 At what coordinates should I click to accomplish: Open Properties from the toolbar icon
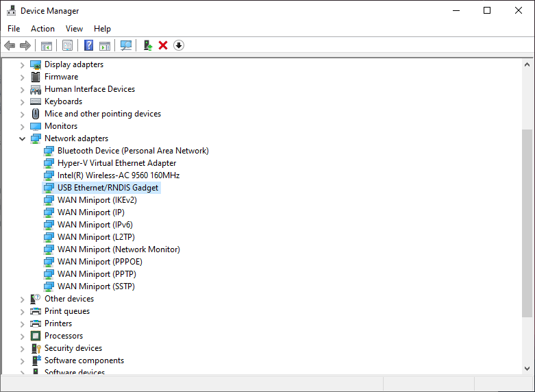[x=67, y=45]
